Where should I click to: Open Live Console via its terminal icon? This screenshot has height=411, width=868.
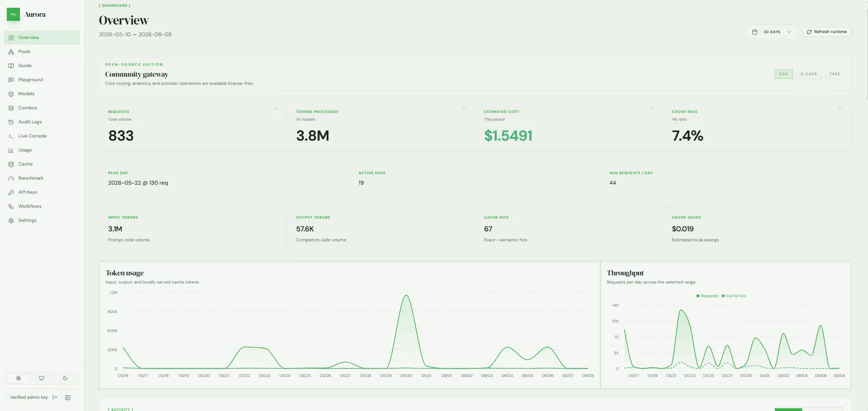tap(11, 136)
